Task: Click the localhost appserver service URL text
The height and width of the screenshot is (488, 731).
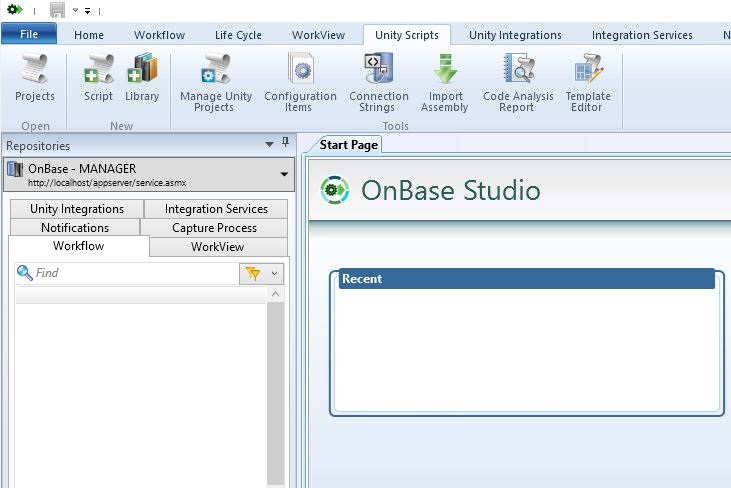Action: pyautogui.click(x=107, y=183)
